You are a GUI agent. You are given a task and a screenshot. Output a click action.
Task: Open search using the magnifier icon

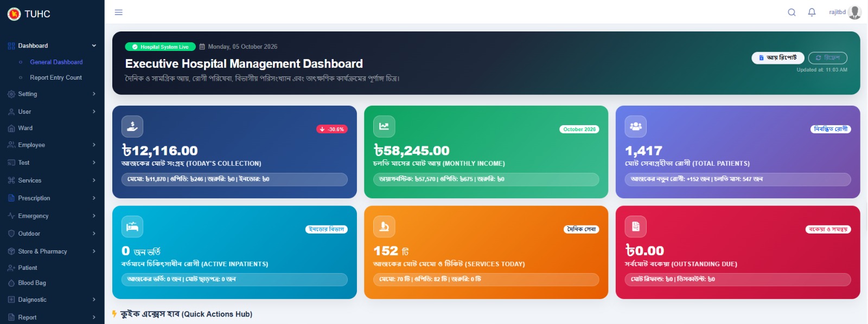click(x=792, y=12)
